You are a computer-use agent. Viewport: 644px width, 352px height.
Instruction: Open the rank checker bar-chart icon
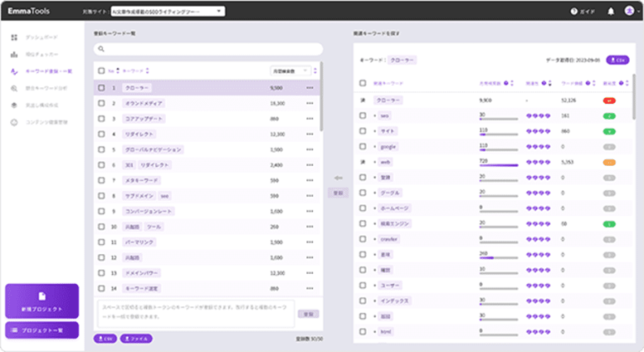[13, 55]
